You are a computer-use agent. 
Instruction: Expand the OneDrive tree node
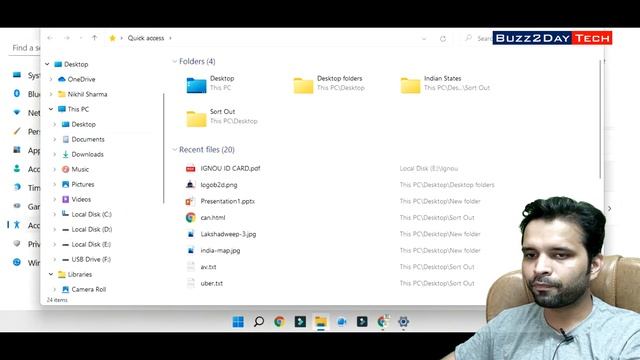pos(51,79)
